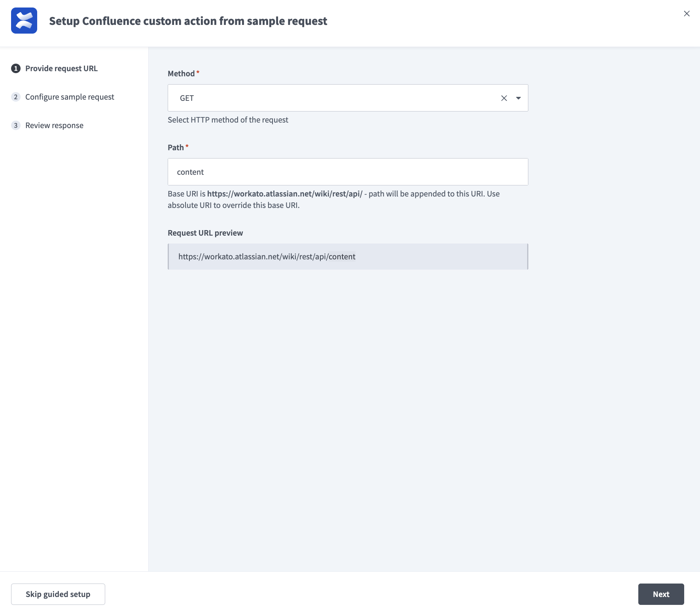Dismiss the dialog with the top-right X
The height and width of the screenshot is (612, 700).
pos(687,13)
